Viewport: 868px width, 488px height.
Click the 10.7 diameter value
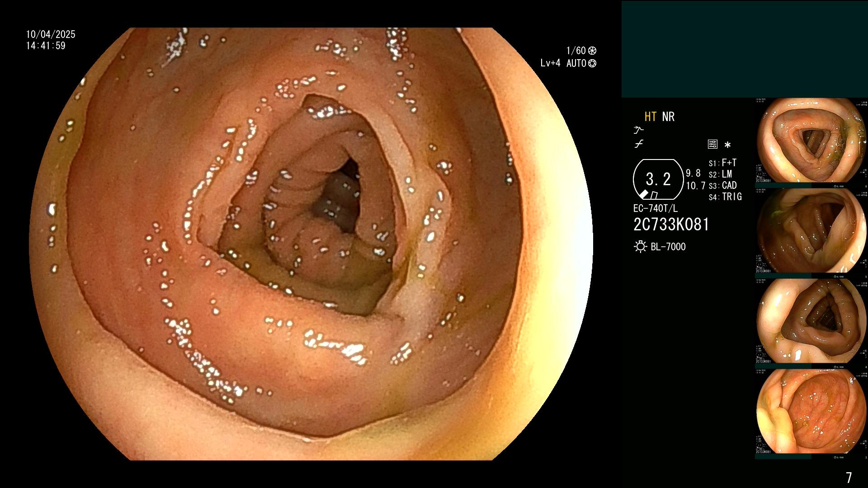coord(696,185)
